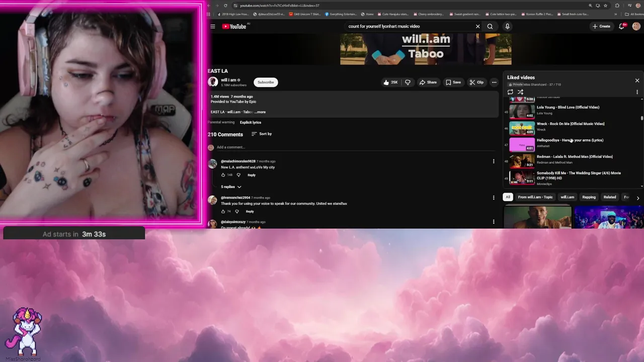
Task: Show hidden bookmarks overflow chevron
Action: (615, 14)
